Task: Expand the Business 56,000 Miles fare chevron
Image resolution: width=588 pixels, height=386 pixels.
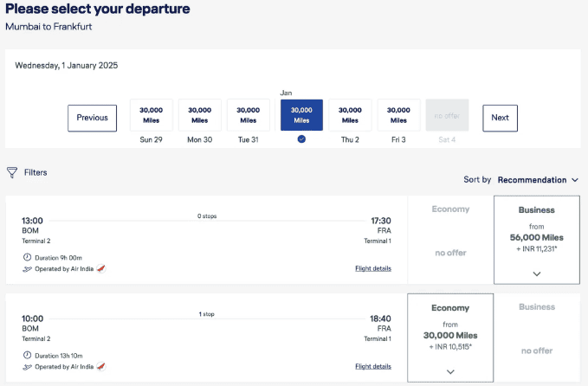Action: coord(536,273)
